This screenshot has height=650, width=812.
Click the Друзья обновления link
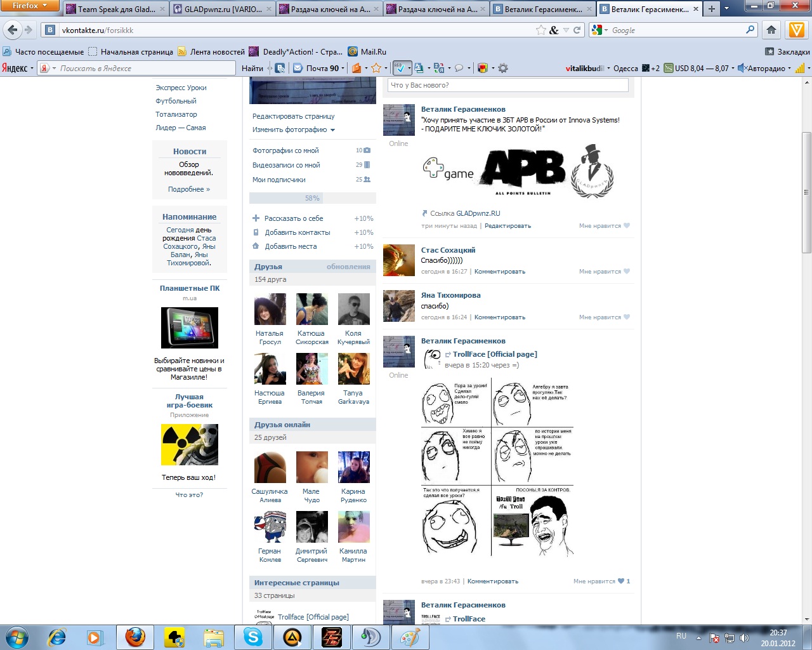348,267
